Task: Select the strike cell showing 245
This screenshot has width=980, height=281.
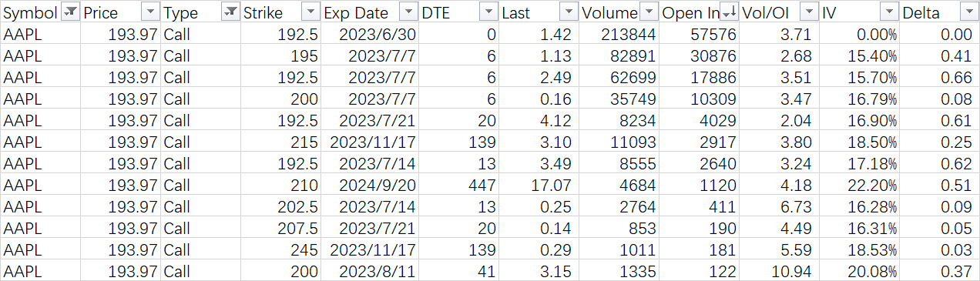Action: point(280,249)
